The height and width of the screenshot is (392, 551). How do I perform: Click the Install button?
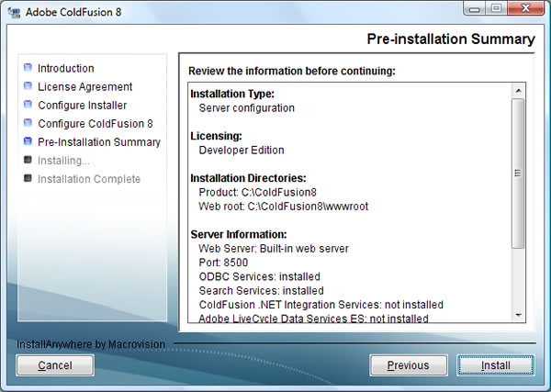[496, 365]
